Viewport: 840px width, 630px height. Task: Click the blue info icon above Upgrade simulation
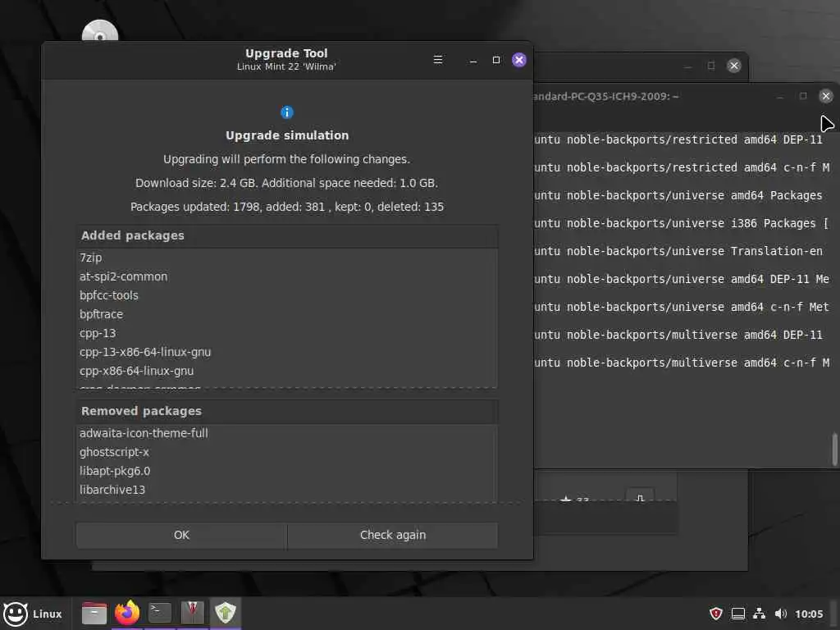point(287,112)
